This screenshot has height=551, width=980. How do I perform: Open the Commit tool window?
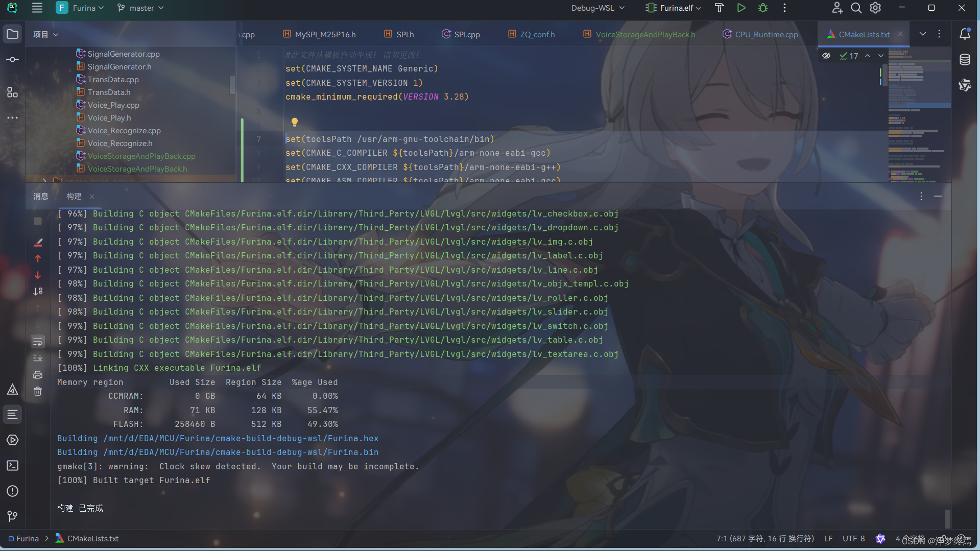pyautogui.click(x=12, y=60)
